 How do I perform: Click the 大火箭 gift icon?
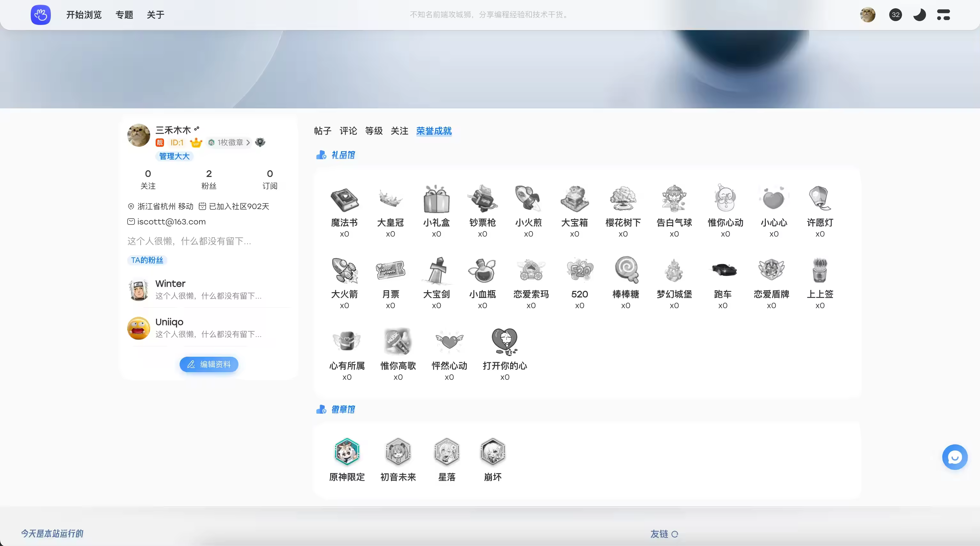(x=344, y=270)
